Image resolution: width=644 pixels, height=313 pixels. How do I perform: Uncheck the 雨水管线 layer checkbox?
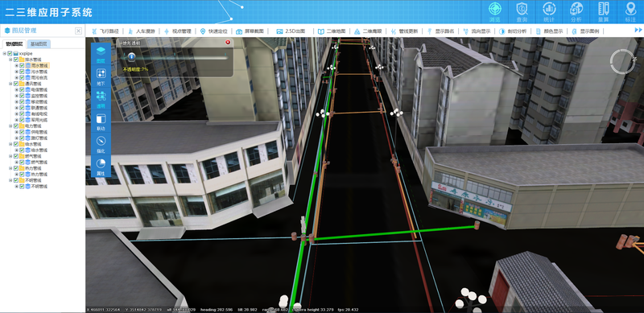[x=23, y=66]
